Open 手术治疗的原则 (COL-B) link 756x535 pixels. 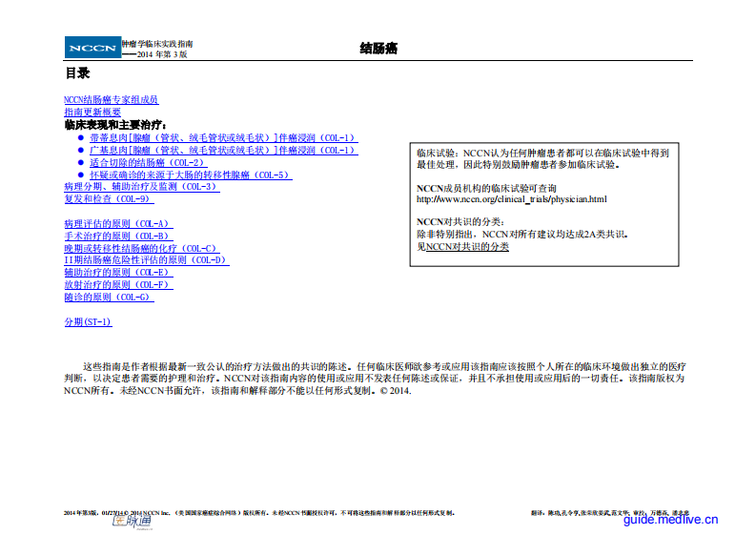pos(118,236)
